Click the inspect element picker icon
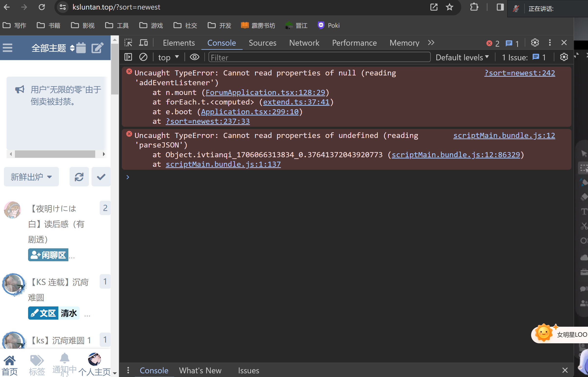This screenshot has height=377, width=588. (128, 43)
